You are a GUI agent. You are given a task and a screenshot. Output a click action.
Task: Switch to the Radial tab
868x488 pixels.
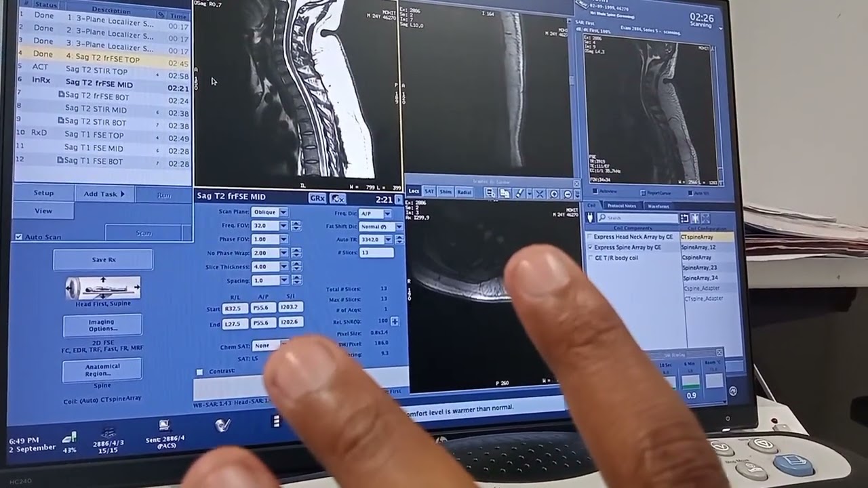tap(464, 192)
